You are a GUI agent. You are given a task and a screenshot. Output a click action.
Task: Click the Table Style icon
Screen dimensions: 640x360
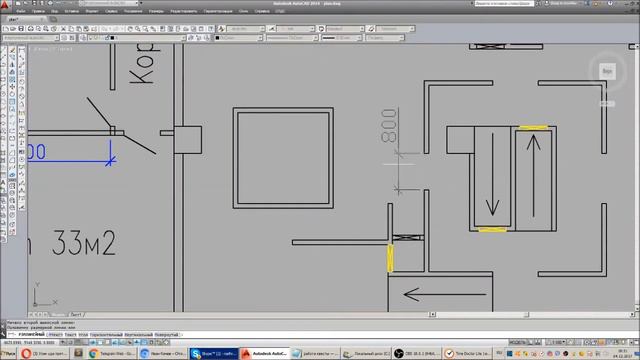pyautogui.click(x=321, y=29)
